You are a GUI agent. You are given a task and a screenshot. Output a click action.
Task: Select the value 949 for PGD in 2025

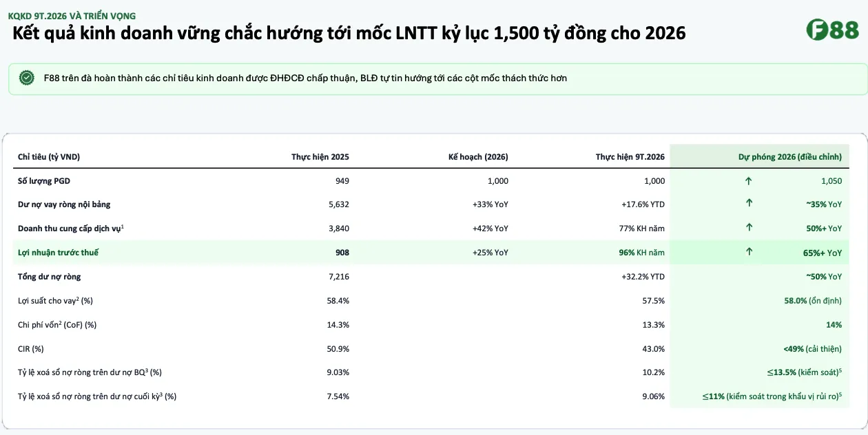[x=342, y=181]
